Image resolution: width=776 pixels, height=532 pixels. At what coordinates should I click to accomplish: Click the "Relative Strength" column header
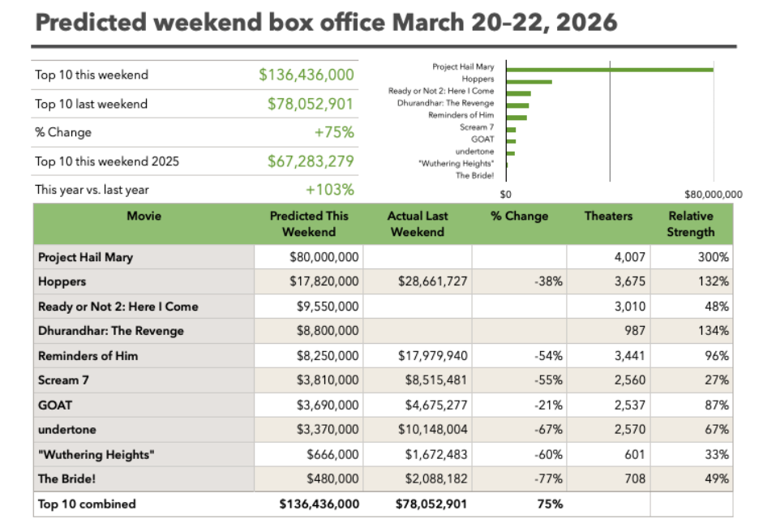coord(691,224)
